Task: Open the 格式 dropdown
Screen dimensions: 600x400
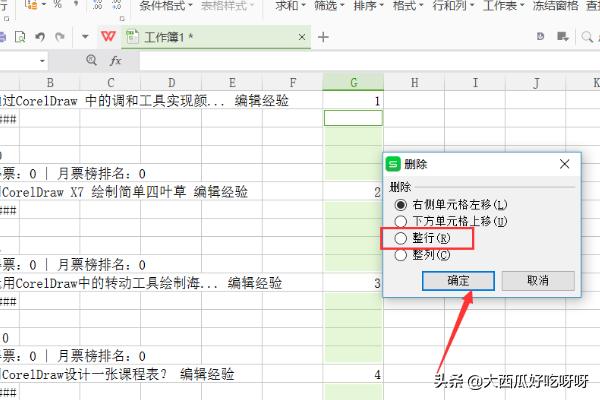Action: 408,5
